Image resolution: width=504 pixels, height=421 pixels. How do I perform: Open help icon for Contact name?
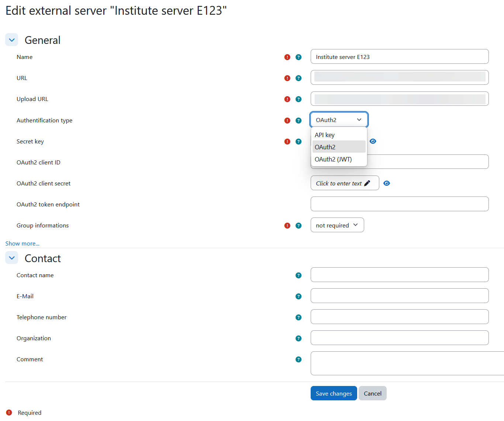(298, 275)
